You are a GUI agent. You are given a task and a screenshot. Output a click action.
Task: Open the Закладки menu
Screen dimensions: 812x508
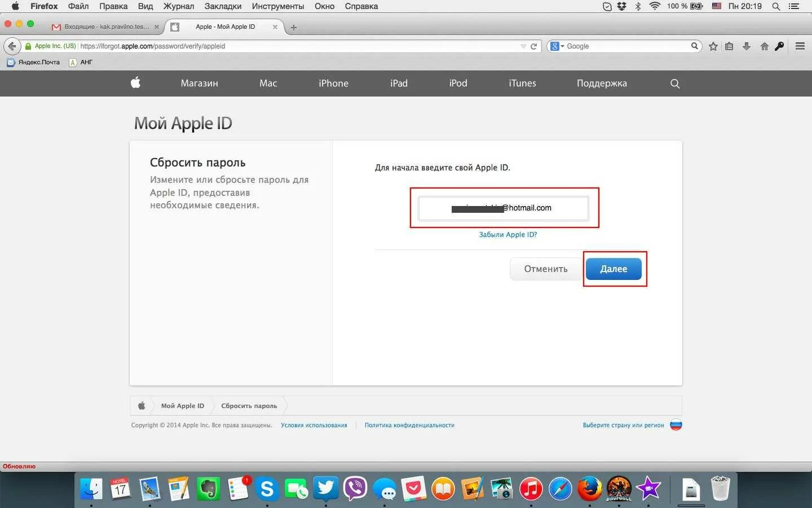tap(223, 6)
